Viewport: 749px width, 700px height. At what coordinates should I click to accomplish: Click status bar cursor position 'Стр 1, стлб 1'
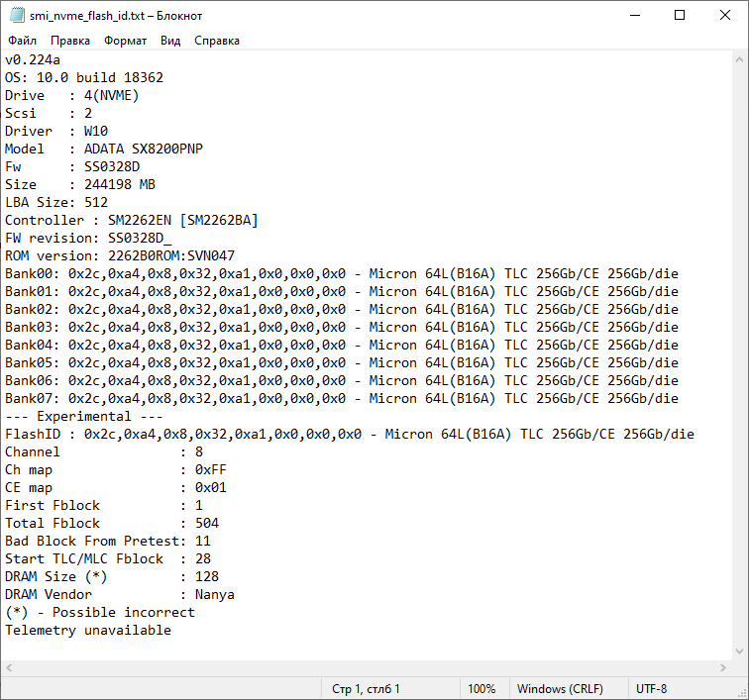pos(366,689)
